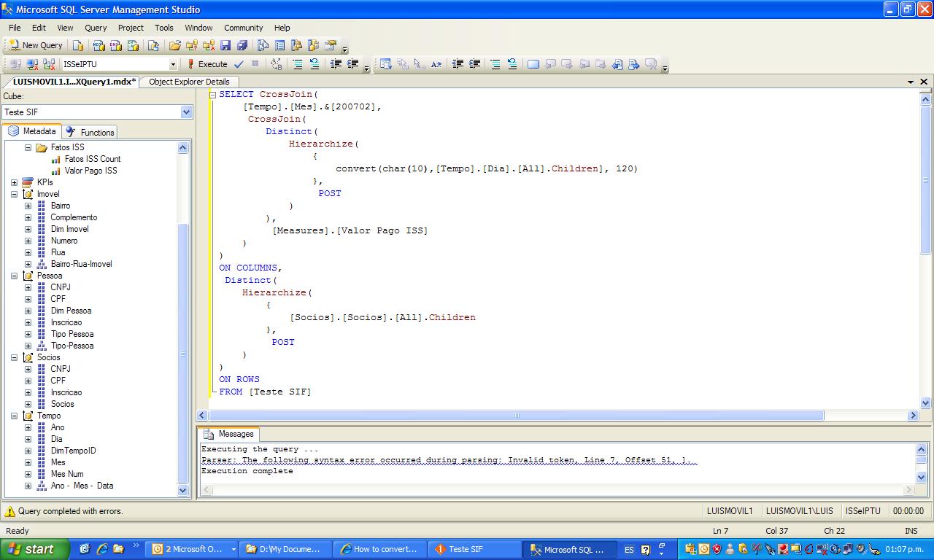Click the Change Connection icon

[x=51, y=63]
